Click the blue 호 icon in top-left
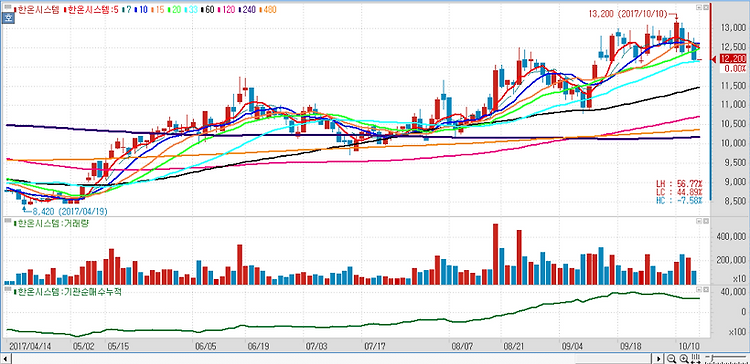 click(x=7, y=19)
